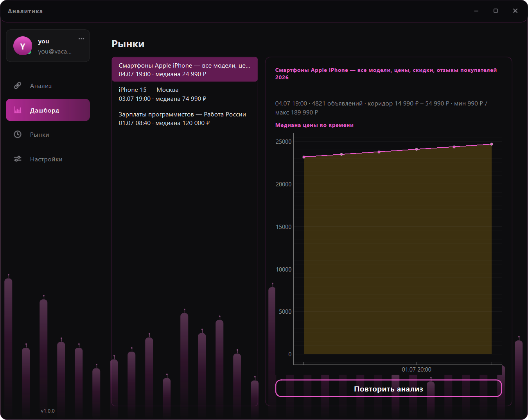Open the Анализ section
This screenshot has width=528, height=420.
(x=48, y=86)
